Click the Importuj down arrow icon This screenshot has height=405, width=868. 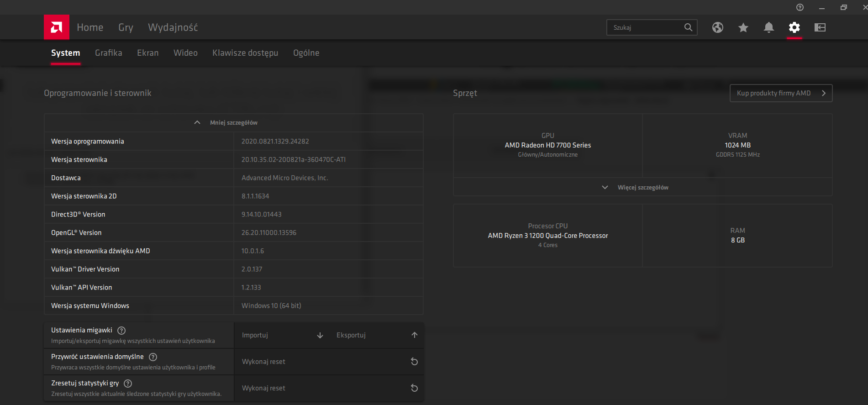coord(320,335)
